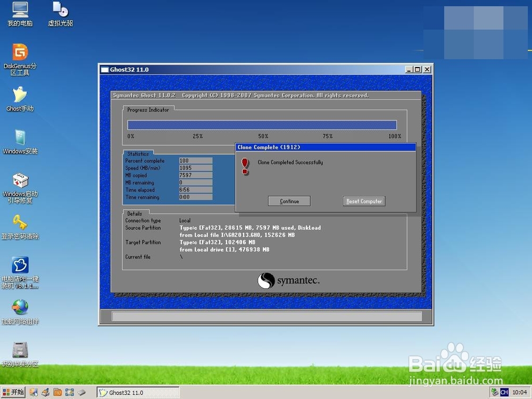Click the MB remaining value 0
The image size is (532, 399).
(x=196, y=182)
